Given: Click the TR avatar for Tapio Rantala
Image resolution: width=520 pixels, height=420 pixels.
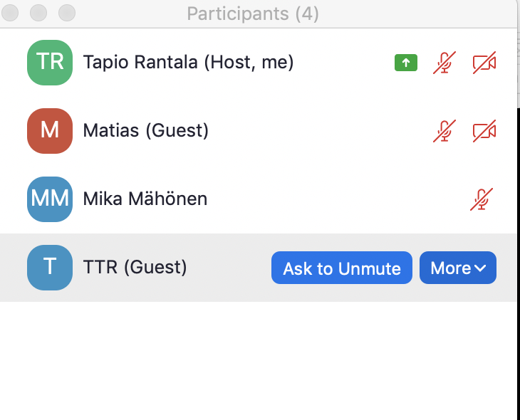Looking at the screenshot, I should (50, 63).
